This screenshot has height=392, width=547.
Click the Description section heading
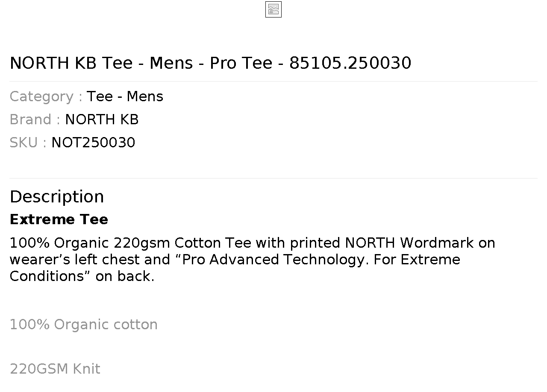pos(57,197)
